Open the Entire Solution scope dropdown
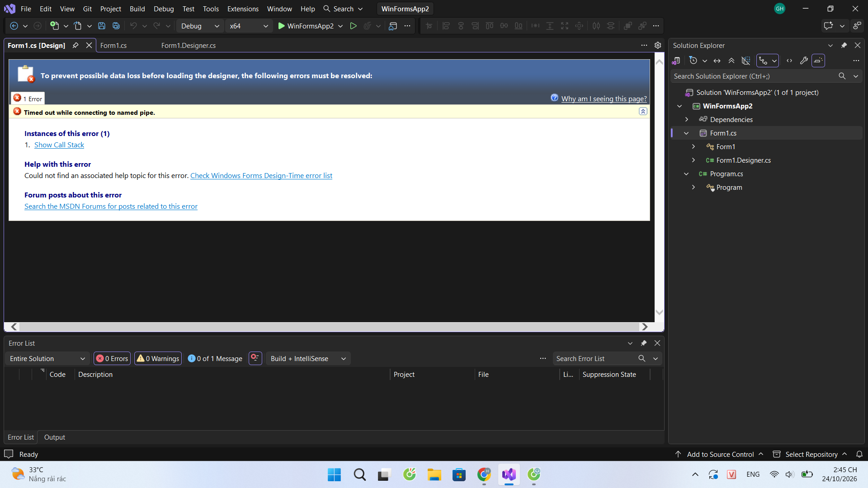This screenshot has height=488, width=868. (47, 358)
